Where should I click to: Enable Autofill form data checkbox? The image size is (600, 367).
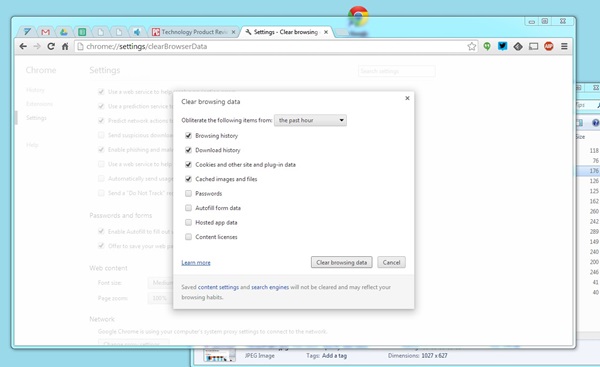point(188,208)
